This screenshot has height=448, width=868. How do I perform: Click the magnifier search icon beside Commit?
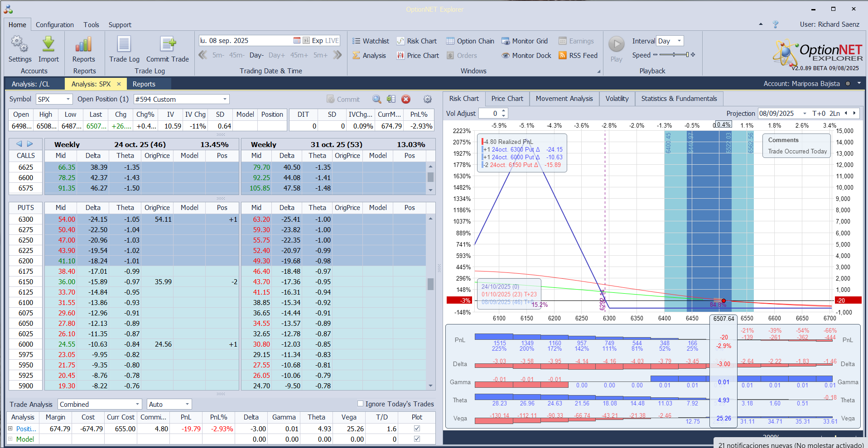pyautogui.click(x=376, y=99)
